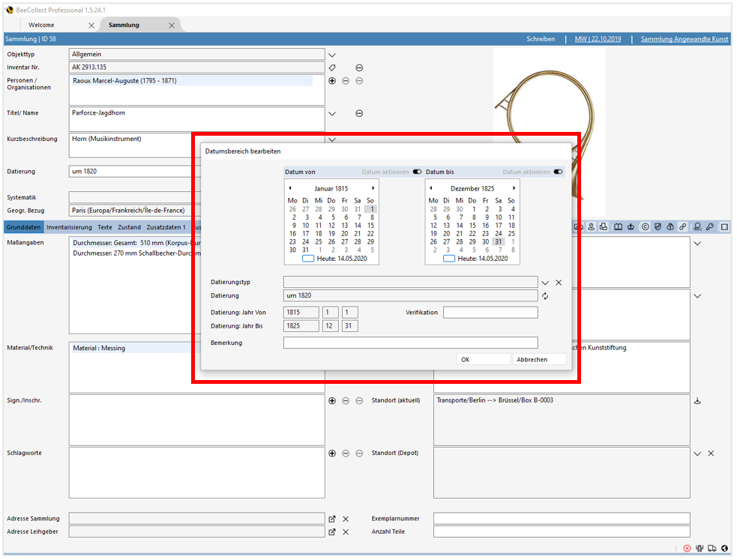The width and height of the screenshot is (737, 560).
Task: Enable the Datum aktivieren toggle for Datum von
Action: point(417,171)
